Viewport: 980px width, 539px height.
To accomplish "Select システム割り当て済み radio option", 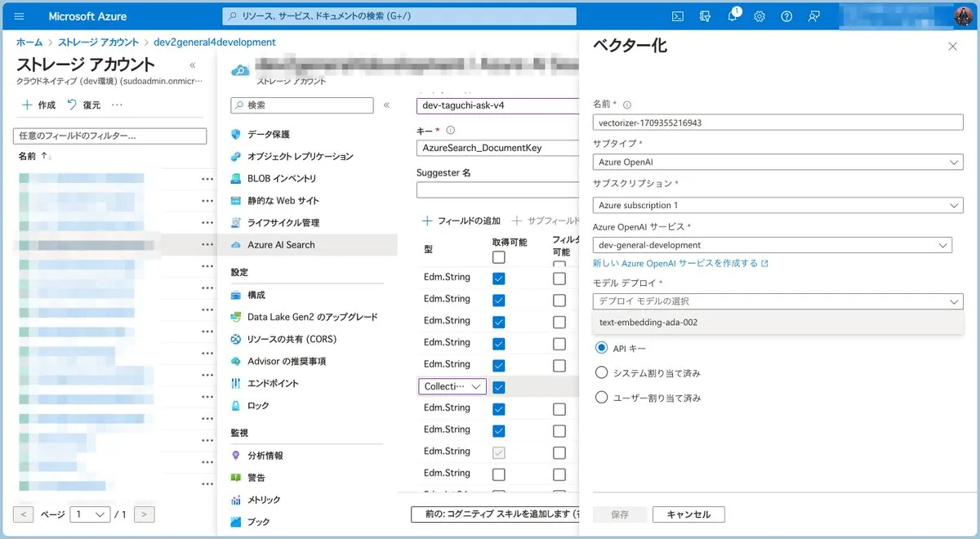I will pyautogui.click(x=602, y=373).
